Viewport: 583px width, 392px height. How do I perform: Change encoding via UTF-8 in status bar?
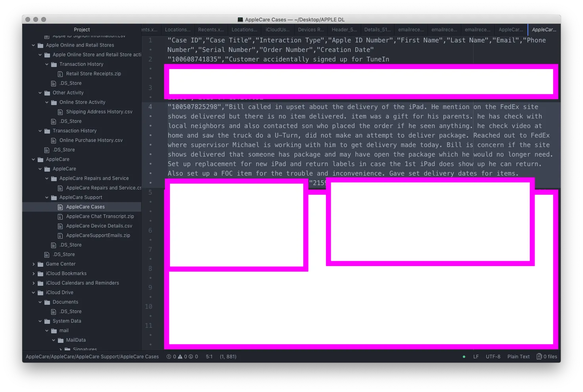(493, 357)
